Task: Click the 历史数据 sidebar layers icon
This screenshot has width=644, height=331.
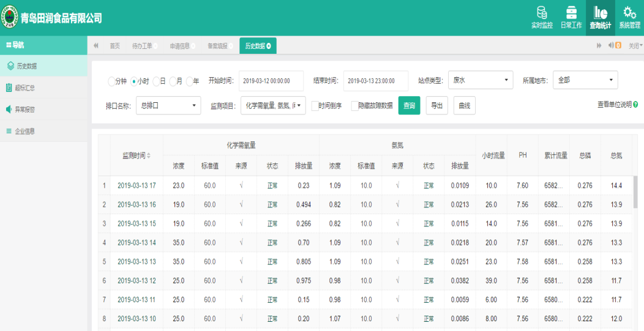Action: (10, 65)
